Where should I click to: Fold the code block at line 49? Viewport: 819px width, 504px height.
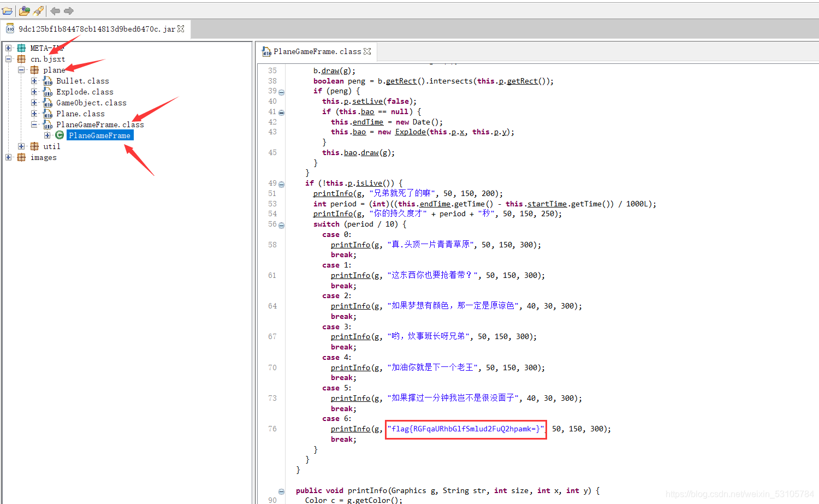[x=282, y=184]
